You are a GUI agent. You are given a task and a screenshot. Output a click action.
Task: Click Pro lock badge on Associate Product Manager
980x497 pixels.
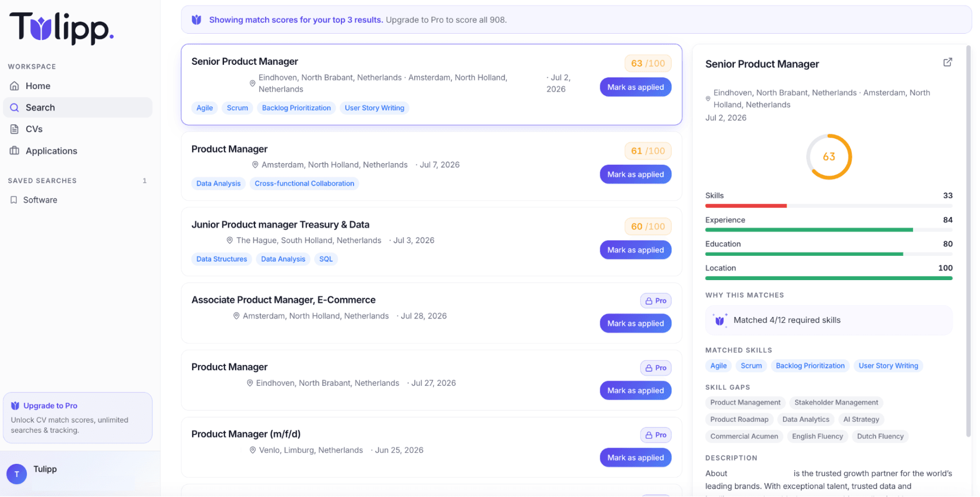655,301
